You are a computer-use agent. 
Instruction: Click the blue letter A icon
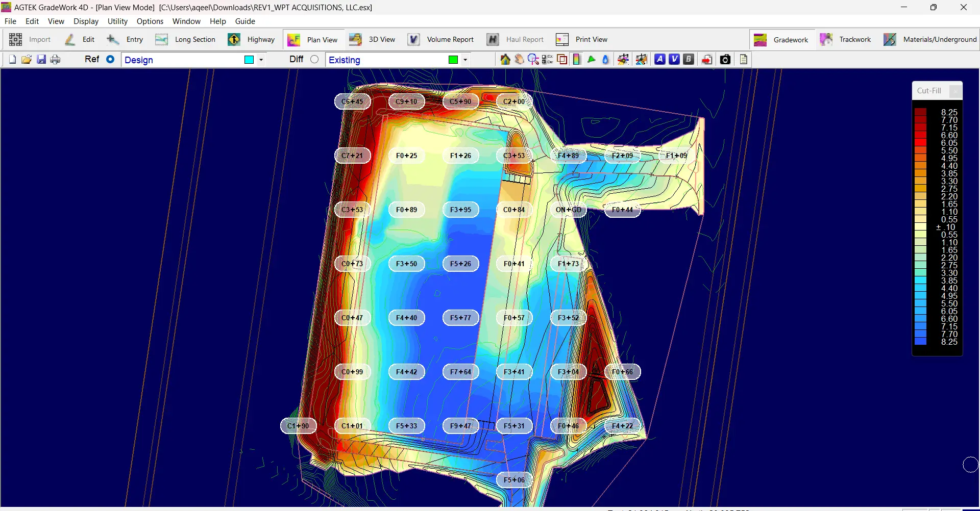coord(660,60)
